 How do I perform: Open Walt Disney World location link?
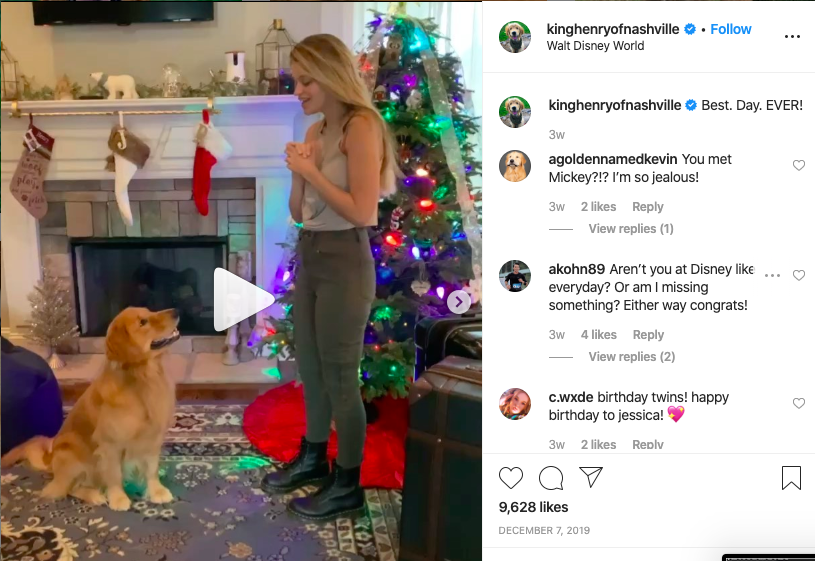(595, 46)
